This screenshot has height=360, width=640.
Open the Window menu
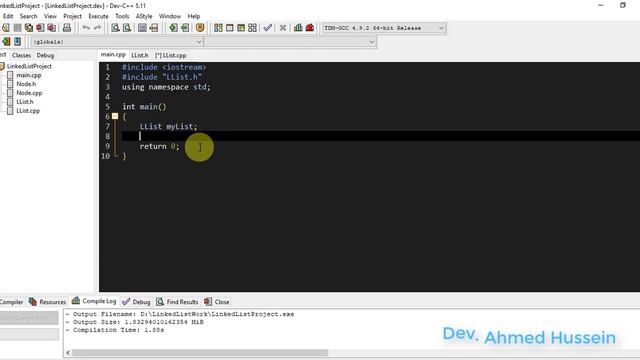coord(170,16)
